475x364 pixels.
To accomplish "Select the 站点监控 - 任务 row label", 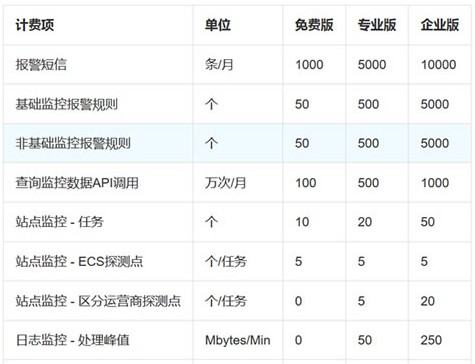I will pyautogui.click(x=60, y=222).
